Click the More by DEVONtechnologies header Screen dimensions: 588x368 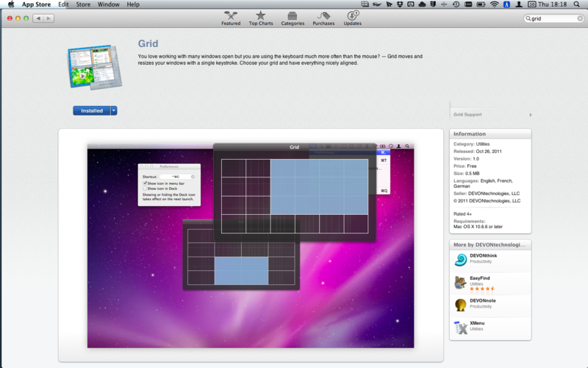pos(490,245)
